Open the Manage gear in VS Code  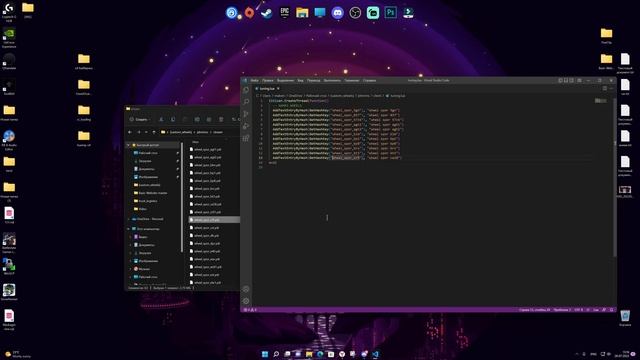tap(246, 301)
